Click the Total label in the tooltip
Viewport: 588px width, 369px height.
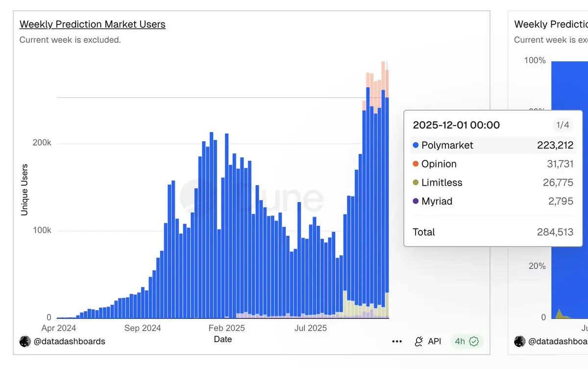424,232
